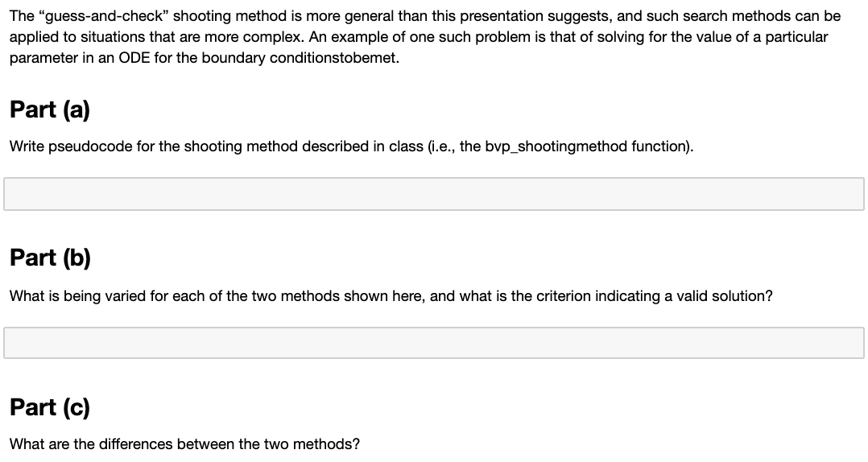This screenshot has width=868, height=462.
Task: Click the empty answer cell under Part (a)
Action: pos(434,194)
